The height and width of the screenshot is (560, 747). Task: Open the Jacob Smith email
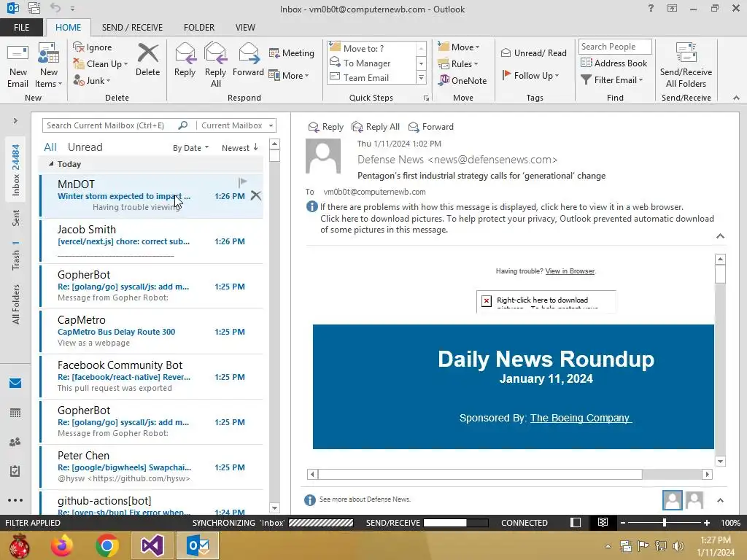[152, 241]
